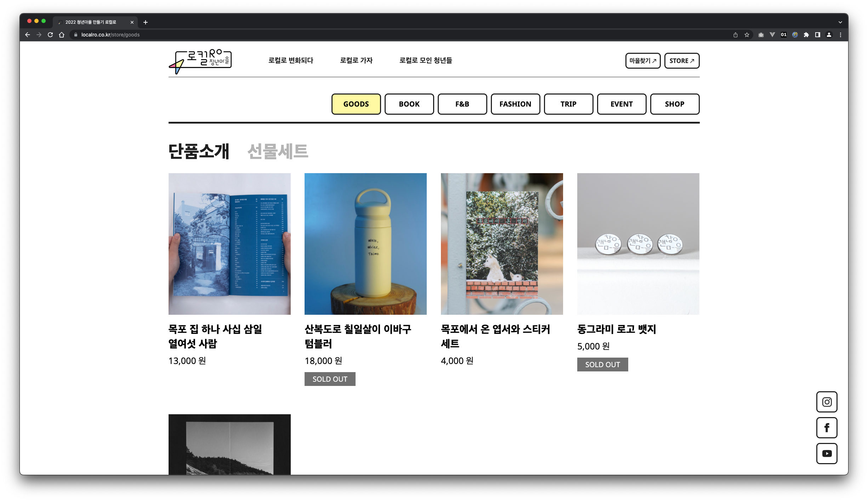
Task: Open the Instagram social link icon
Action: [827, 402]
